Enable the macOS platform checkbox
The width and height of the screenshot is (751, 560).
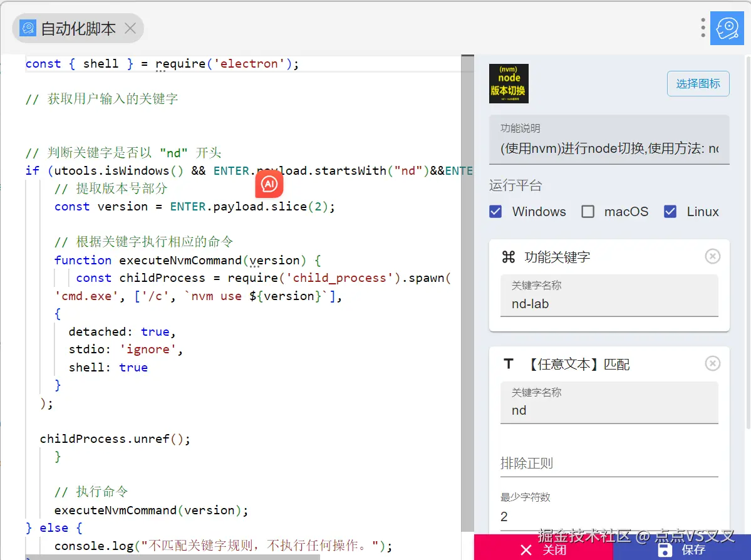pyautogui.click(x=588, y=212)
